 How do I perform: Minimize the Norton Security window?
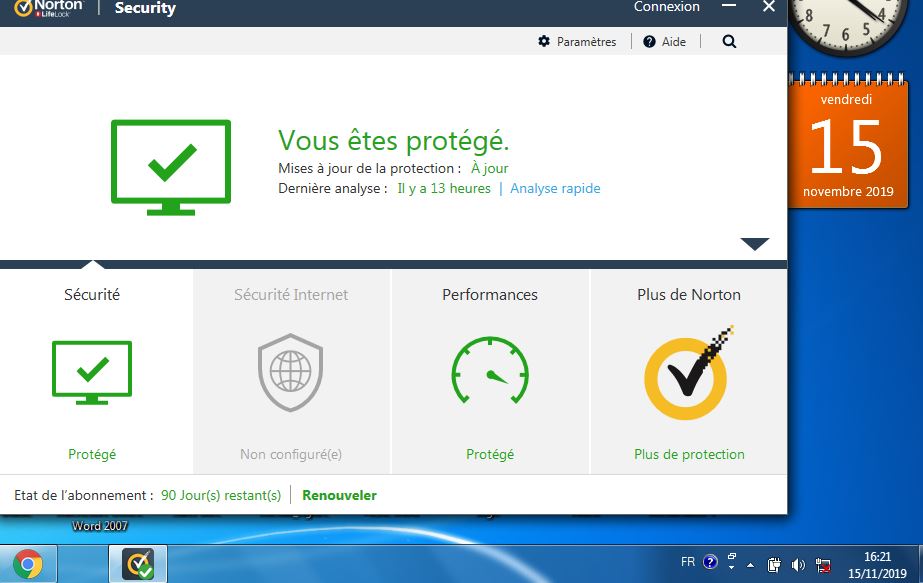pyautogui.click(x=729, y=6)
